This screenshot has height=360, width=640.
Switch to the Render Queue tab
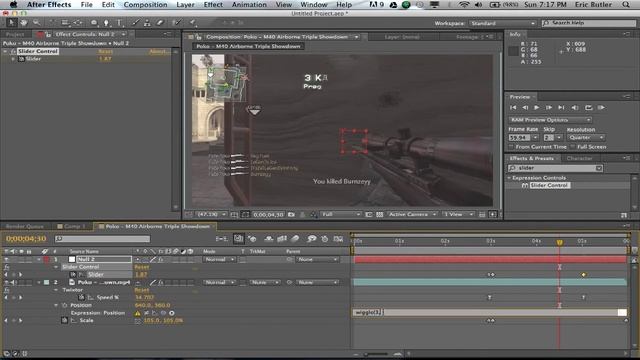point(24,226)
